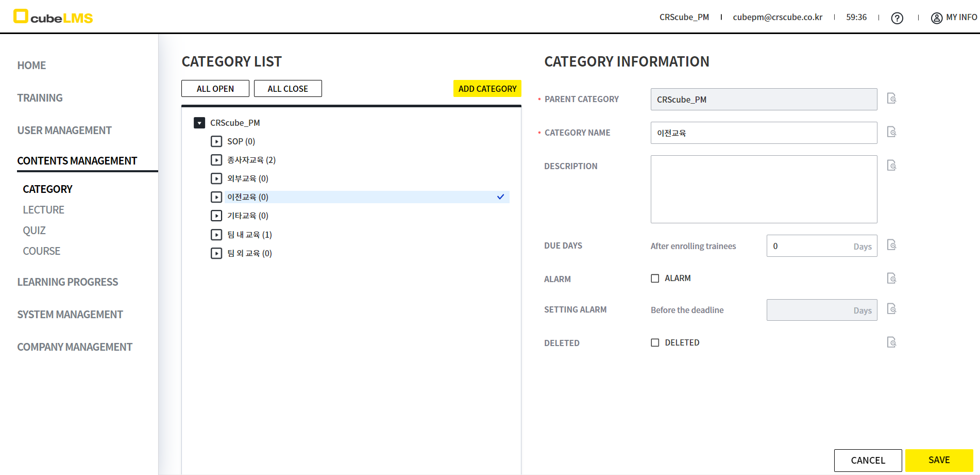Expand the SOP (0) category node
Screen dimensions: 980x475
(x=216, y=141)
